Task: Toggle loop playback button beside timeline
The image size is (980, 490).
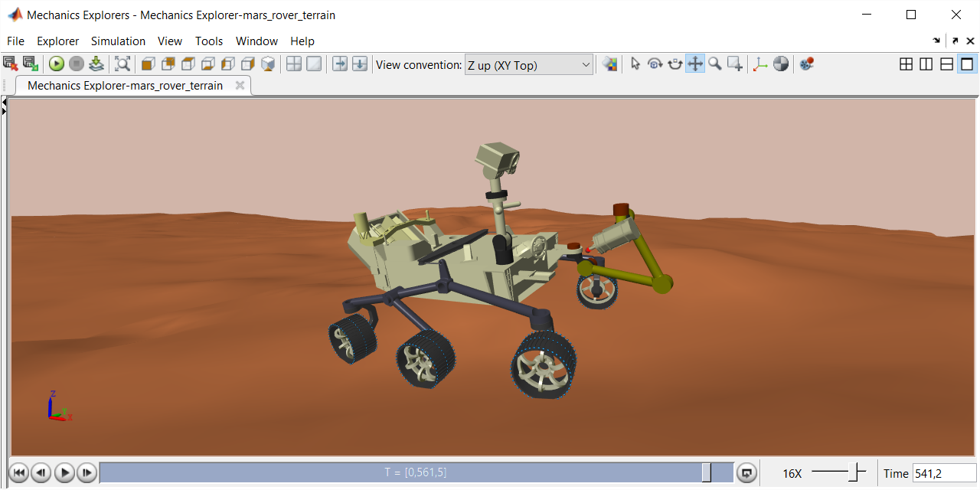Action: [x=746, y=473]
